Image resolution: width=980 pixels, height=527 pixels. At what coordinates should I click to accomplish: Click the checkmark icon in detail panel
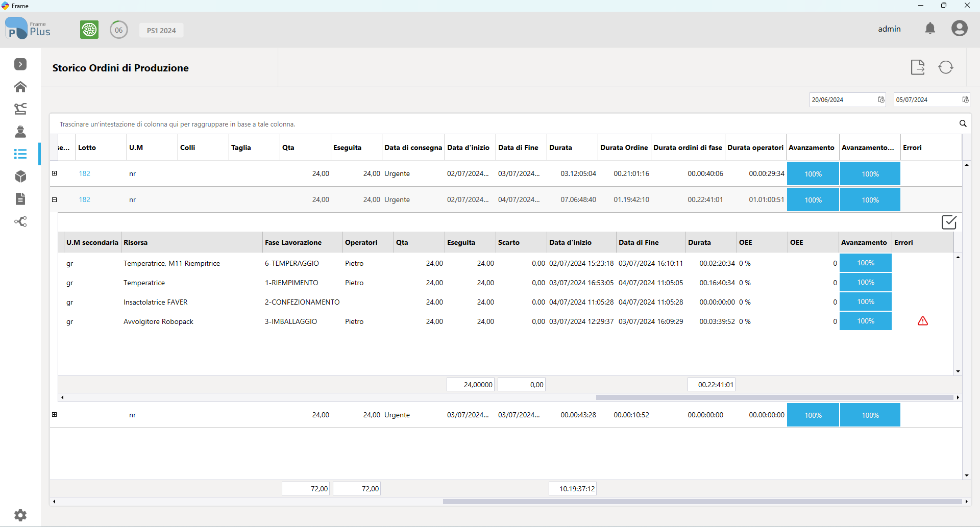tap(949, 222)
